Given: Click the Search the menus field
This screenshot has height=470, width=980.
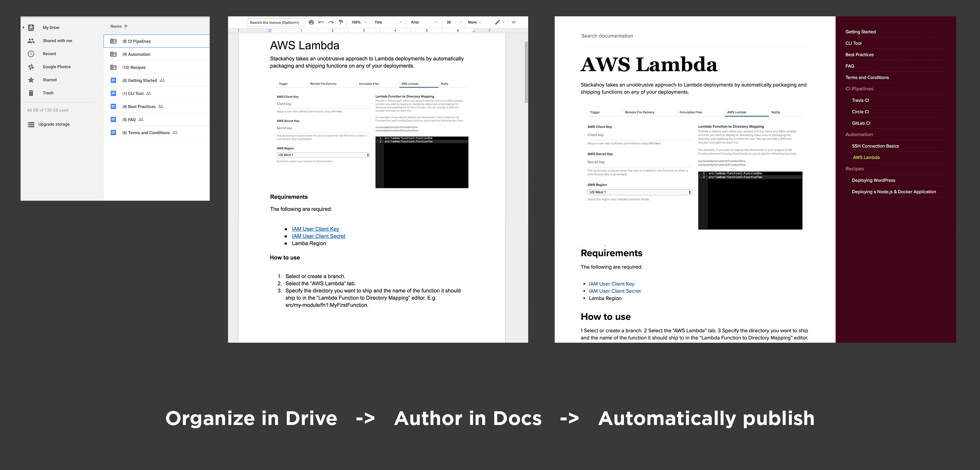Looking at the screenshot, I should pos(276,23).
